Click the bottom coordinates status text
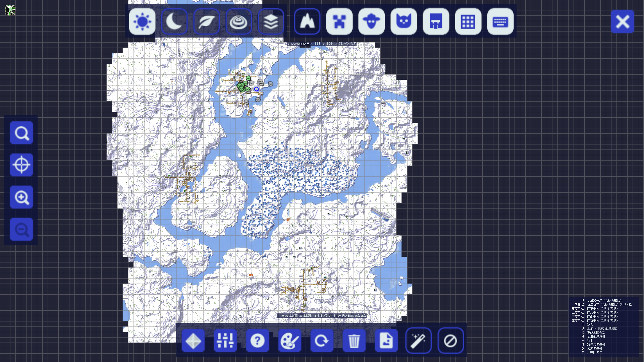The image size is (644, 362). pyautogui.click(x=322, y=316)
